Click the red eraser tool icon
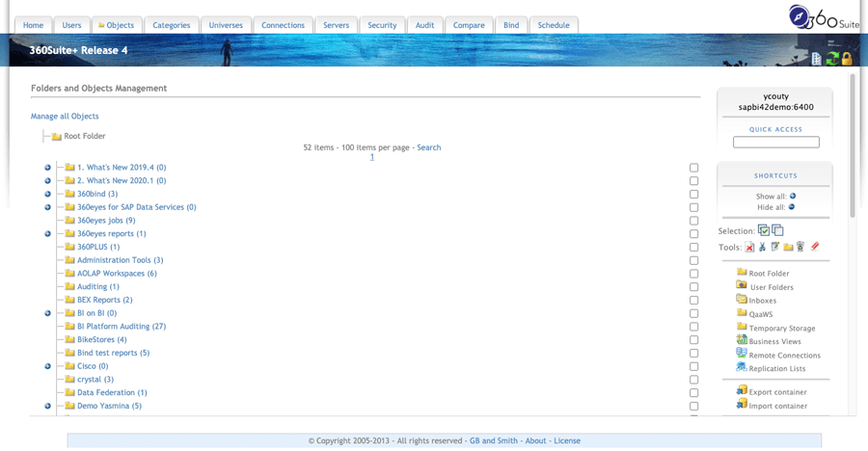The width and height of the screenshot is (868, 451). click(815, 247)
